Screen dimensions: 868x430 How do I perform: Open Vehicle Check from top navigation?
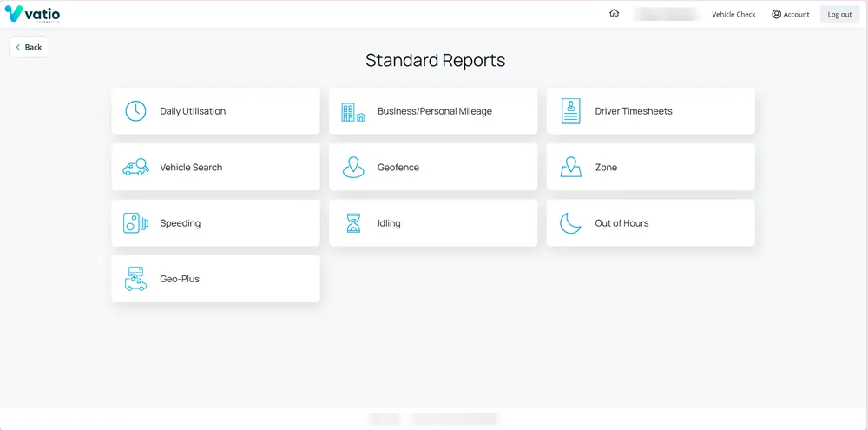pos(733,15)
